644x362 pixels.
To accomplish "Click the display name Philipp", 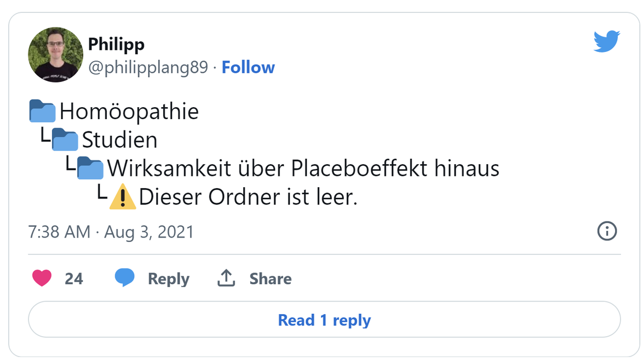I will (116, 45).
